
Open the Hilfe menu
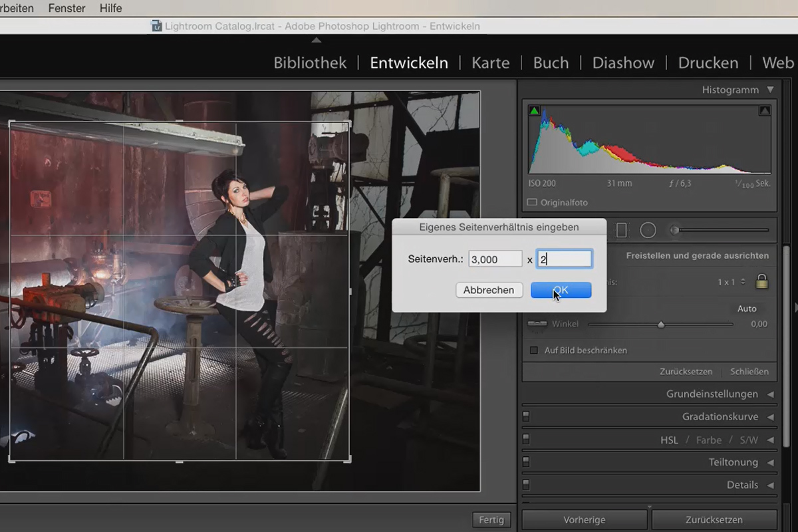(x=110, y=8)
